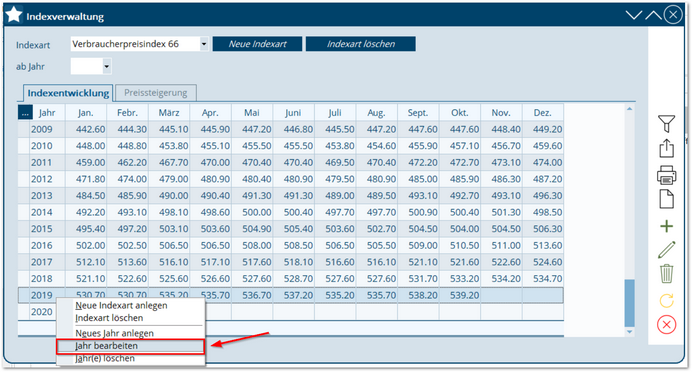
Task: Click the Mai column header
Action: [x=252, y=113]
